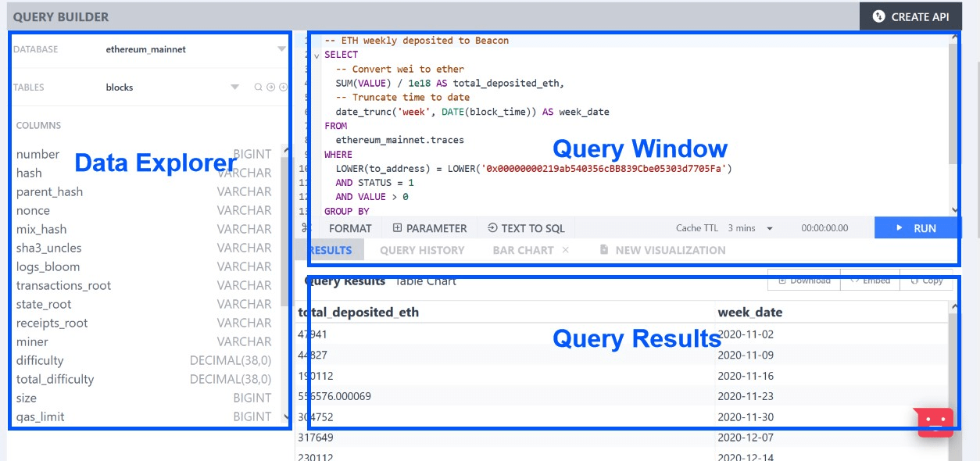Image resolution: width=980 pixels, height=461 pixels.
Task: Click the circled plus icon beside table search
Action: pyautogui.click(x=283, y=87)
